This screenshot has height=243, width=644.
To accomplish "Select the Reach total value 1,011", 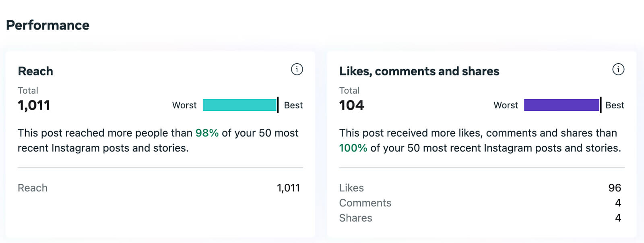I will (x=34, y=105).
